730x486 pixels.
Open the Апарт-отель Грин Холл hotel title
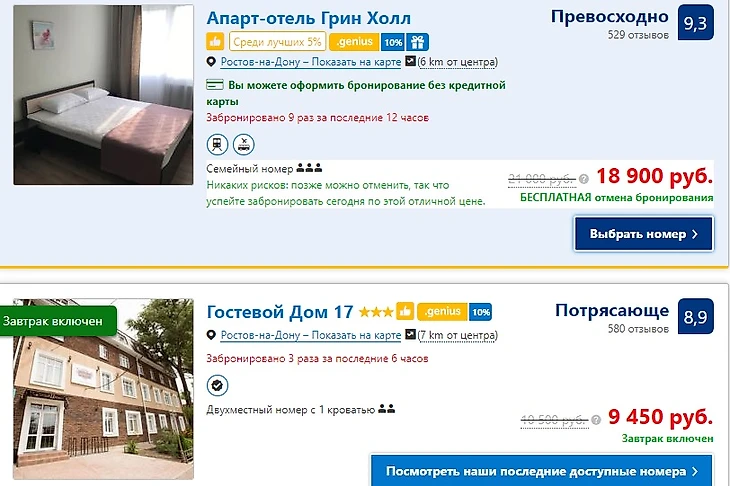(309, 18)
